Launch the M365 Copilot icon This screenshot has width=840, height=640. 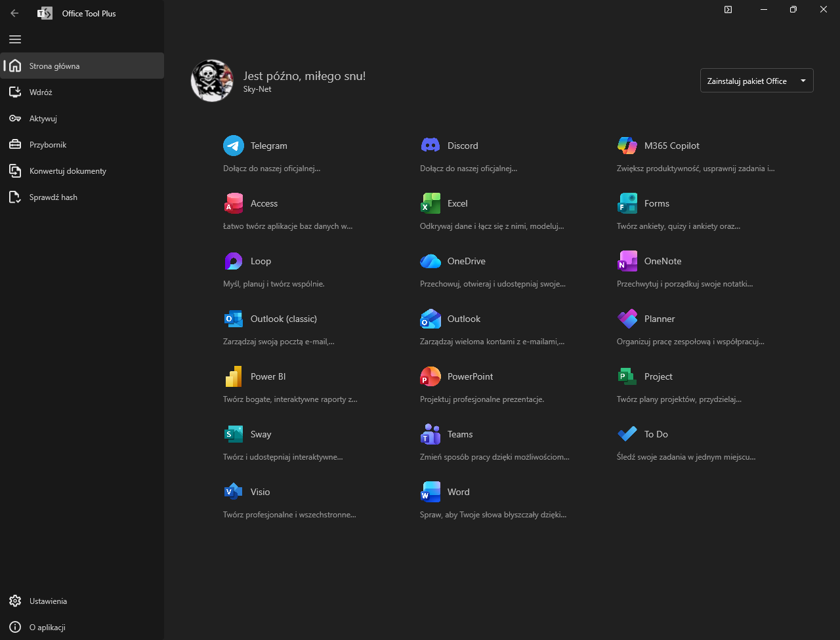(627, 146)
